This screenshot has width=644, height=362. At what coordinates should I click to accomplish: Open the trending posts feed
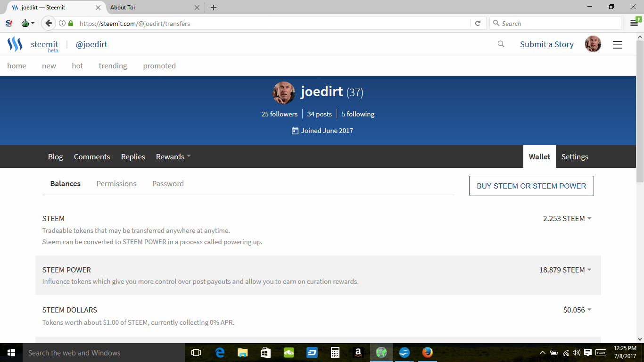point(113,66)
